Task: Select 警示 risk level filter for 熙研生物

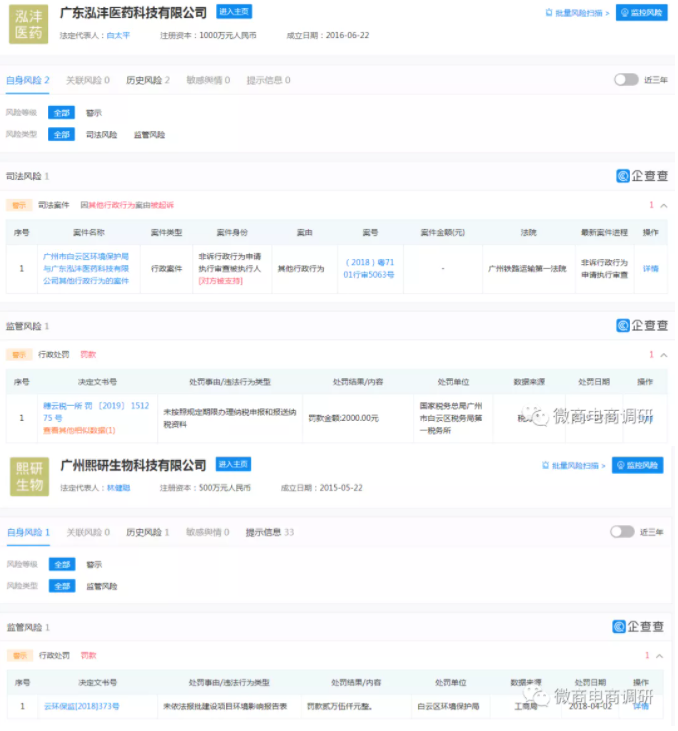Action: [x=95, y=566]
